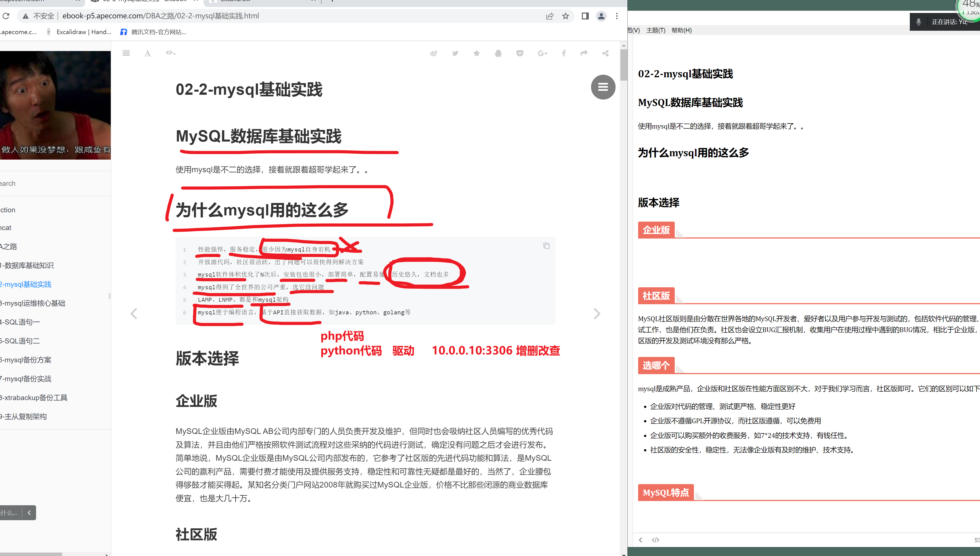The height and width of the screenshot is (556, 980).
Task: Go to the next chapter arrow
Action: (x=597, y=314)
